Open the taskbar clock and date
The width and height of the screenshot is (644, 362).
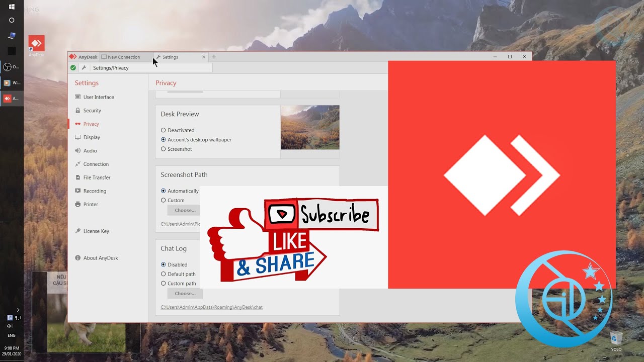click(12, 351)
